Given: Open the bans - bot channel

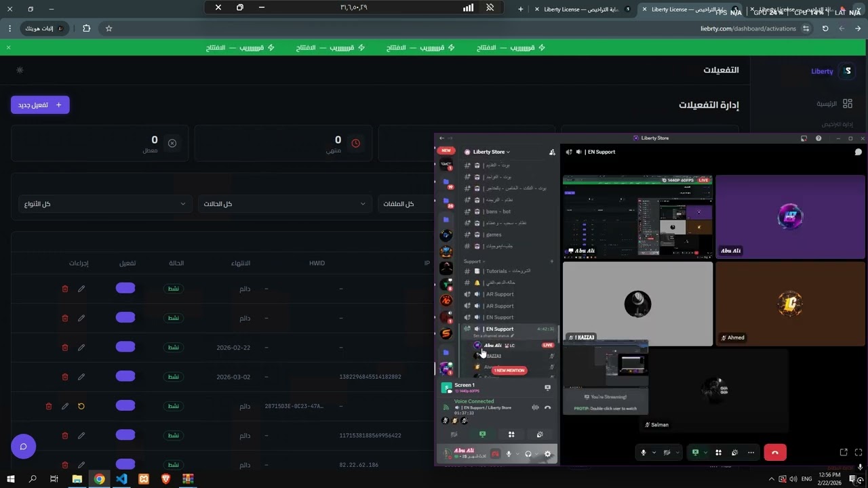Looking at the screenshot, I should (509, 211).
